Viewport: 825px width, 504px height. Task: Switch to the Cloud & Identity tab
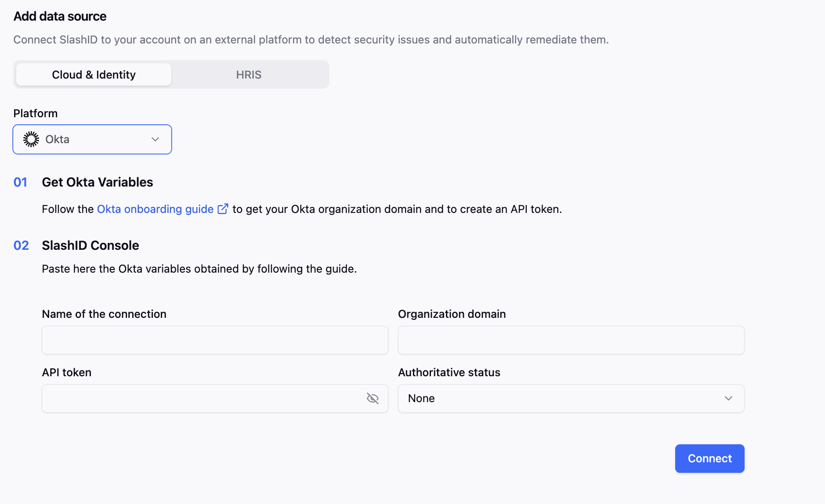coord(94,75)
